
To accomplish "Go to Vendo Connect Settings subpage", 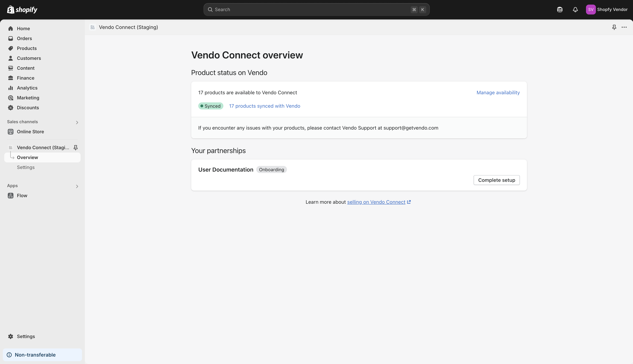I will click(26, 167).
